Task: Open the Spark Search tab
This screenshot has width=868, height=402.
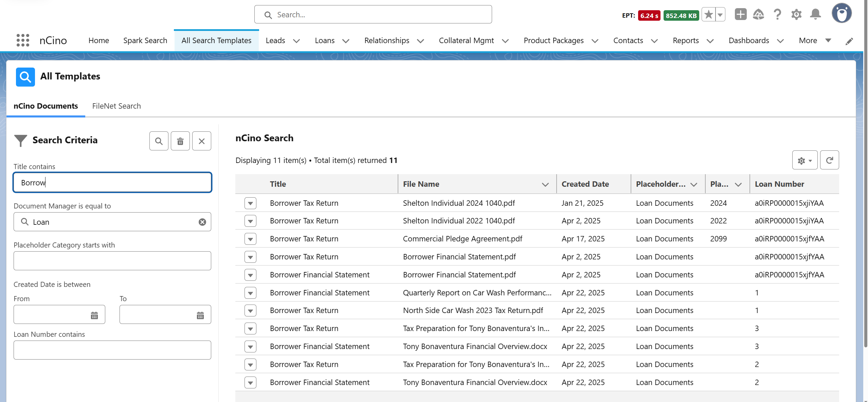Action: click(x=145, y=41)
